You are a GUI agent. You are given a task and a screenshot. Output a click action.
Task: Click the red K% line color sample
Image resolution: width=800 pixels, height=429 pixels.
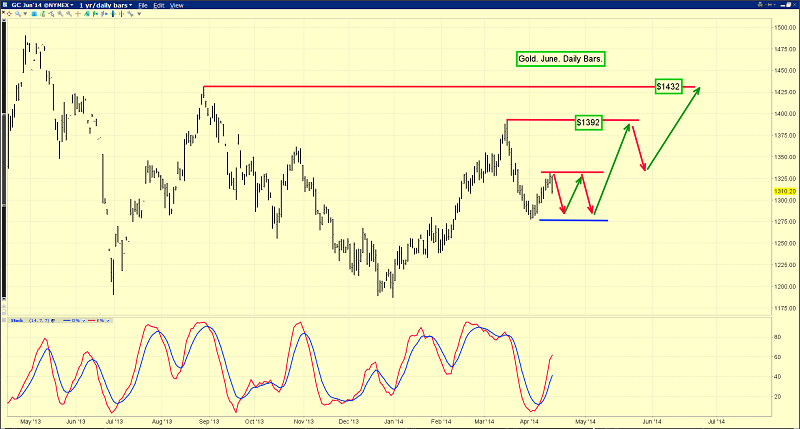(x=91, y=320)
